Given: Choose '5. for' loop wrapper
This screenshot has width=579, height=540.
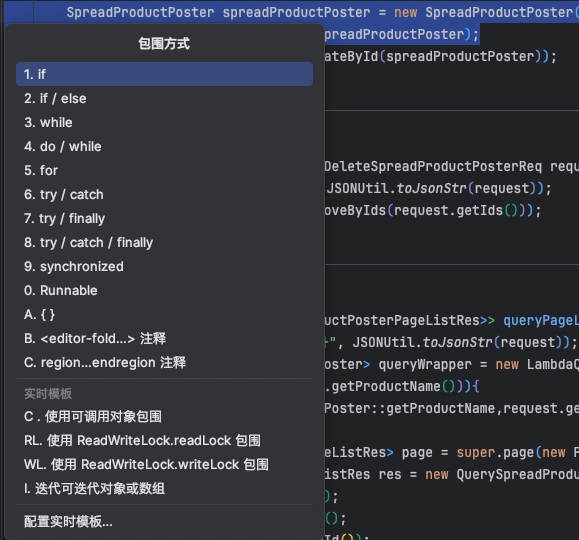Looking at the screenshot, I should click(164, 171).
